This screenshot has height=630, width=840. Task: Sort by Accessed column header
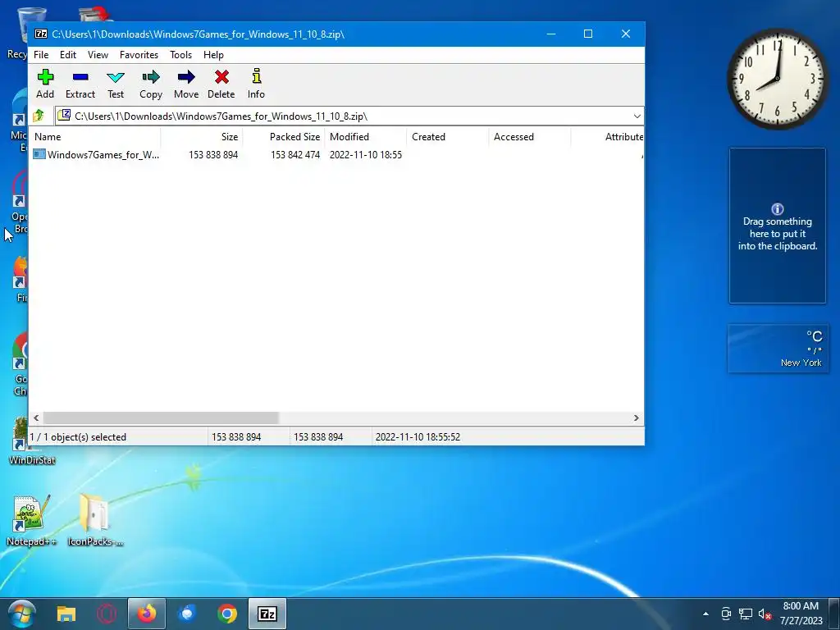coord(529,137)
